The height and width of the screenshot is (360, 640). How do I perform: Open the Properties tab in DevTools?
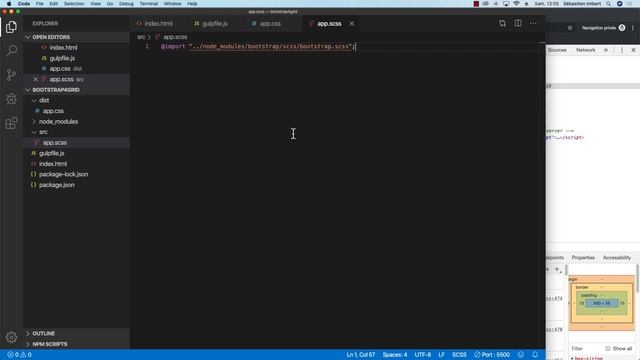click(x=583, y=258)
